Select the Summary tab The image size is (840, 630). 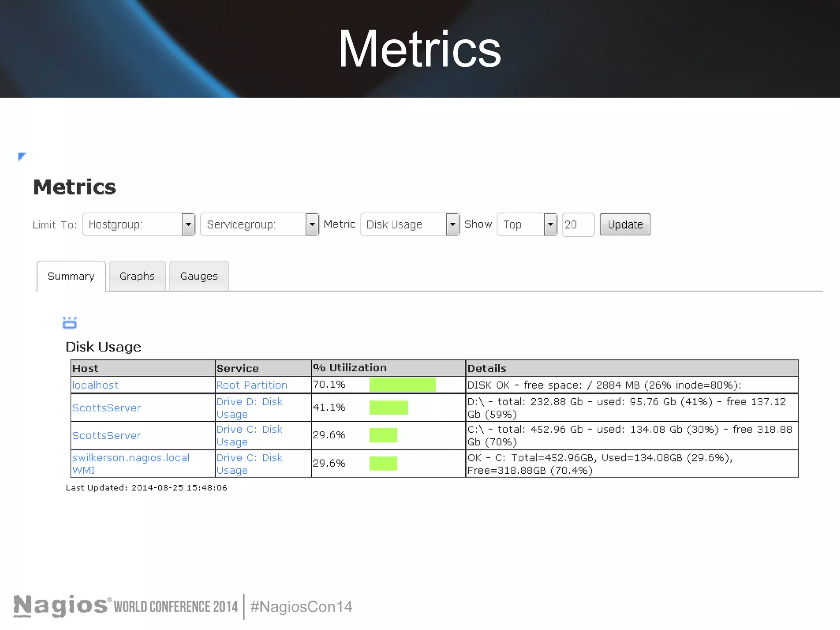(x=71, y=276)
